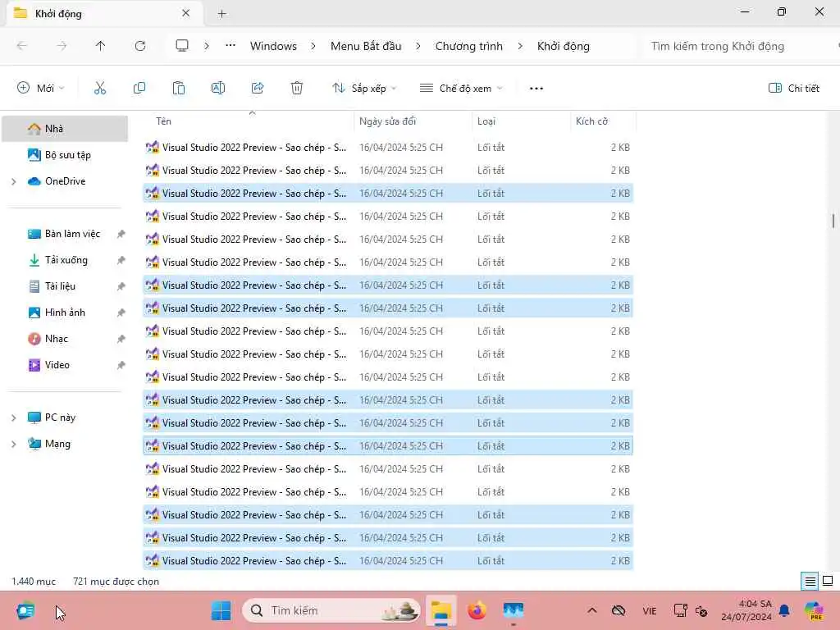Expand the Mạng tree node
Screen dimensions: 840x630
(x=13, y=444)
